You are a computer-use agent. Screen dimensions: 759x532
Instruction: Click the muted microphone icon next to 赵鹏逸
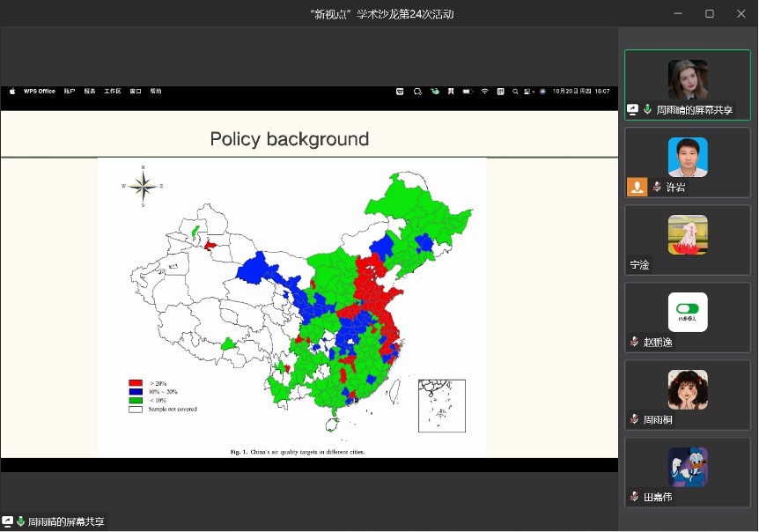click(x=634, y=342)
